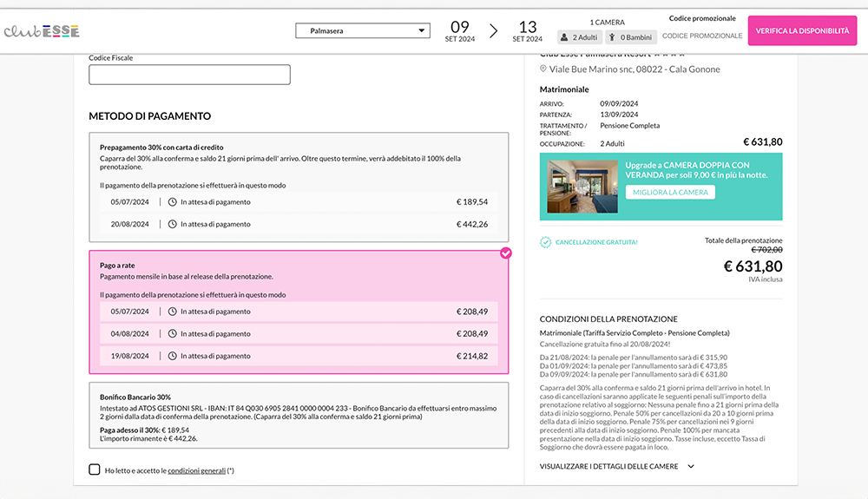868x499 pixels.
Task: Click the Metodo di pagamento heading
Action: tap(149, 116)
